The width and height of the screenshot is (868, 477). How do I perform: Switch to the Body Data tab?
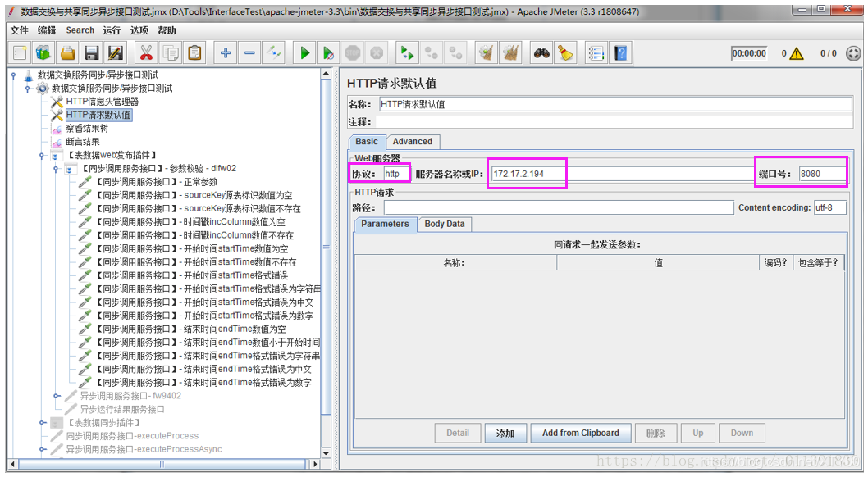coord(445,224)
